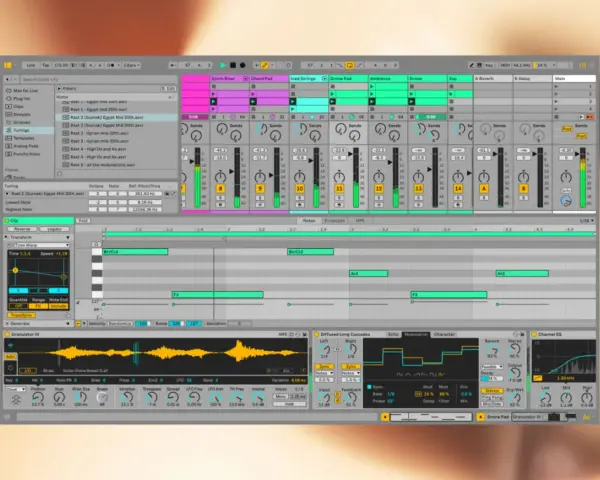Image resolution: width=600 pixels, height=480 pixels.
Task: Launch the Synth Brass clip in scene 3
Action: [214, 101]
